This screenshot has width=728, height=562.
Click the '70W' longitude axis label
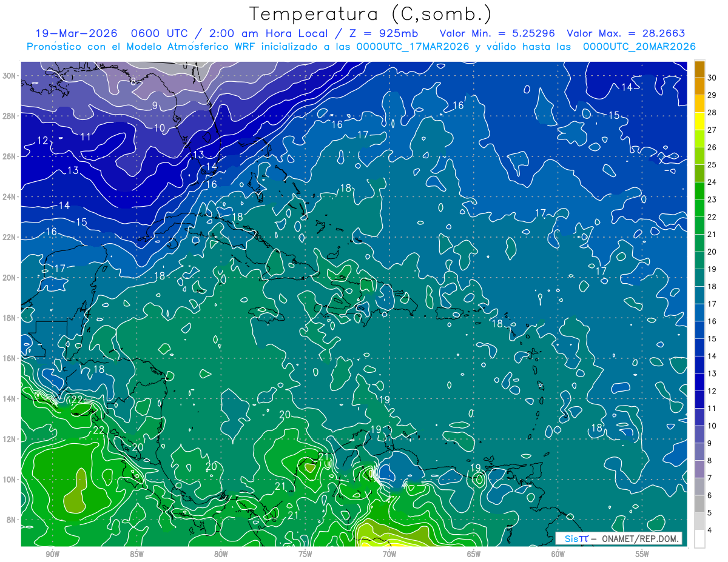coord(389,554)
